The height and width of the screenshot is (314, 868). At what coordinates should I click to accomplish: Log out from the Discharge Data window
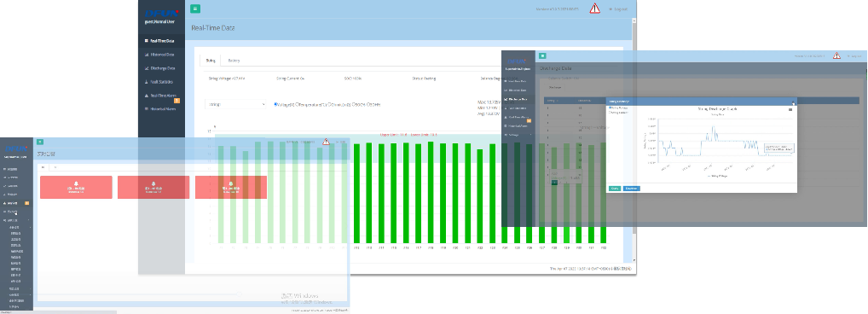click(854, 56)
